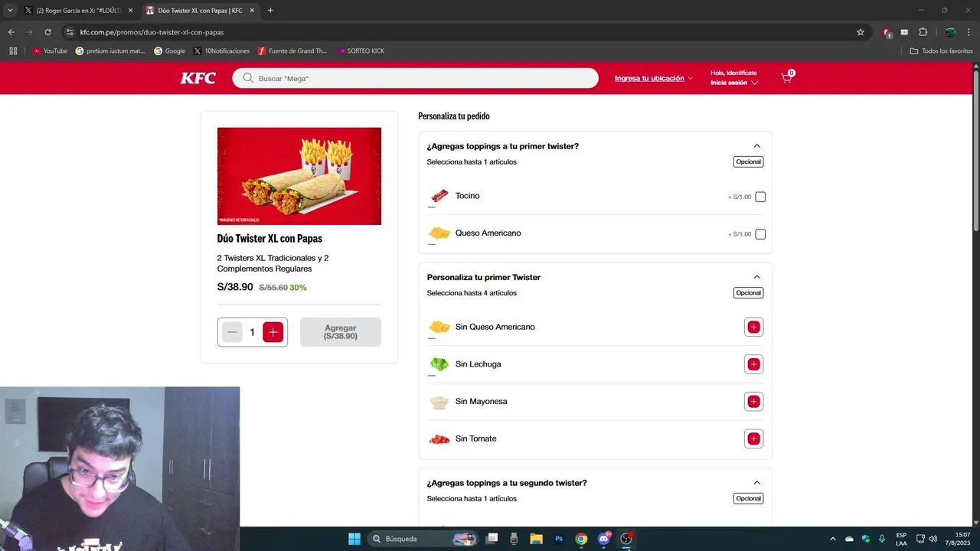980x551 pixels.
Task: Open the 'pretium iustum mat...' bookmark
Action: coord(110,51)
